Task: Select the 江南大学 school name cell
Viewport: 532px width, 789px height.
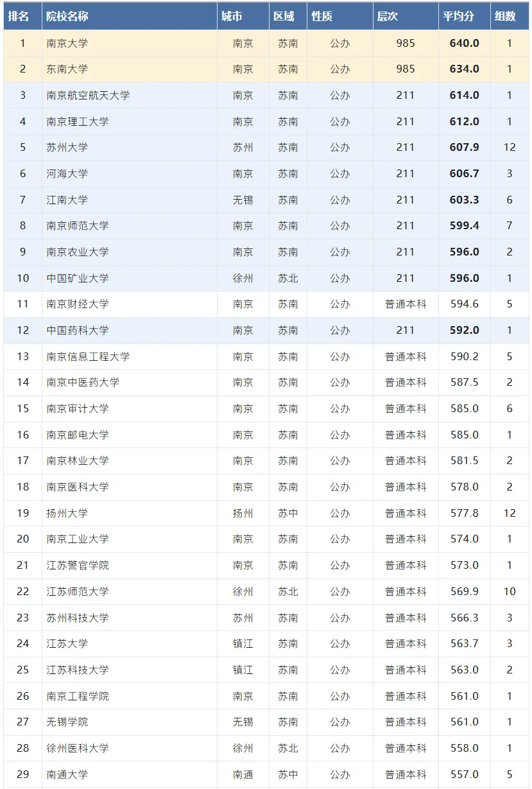Action: click(129, 200)
